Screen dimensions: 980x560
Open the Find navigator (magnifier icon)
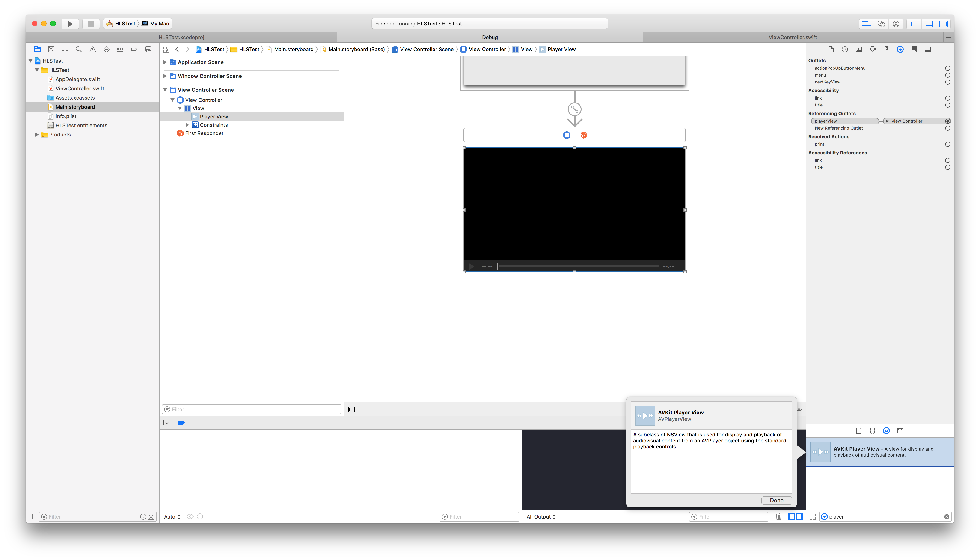tap(79, 49)
